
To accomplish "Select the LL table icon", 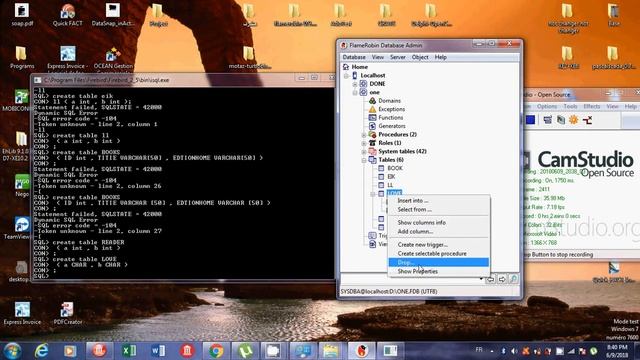I will [381, 185].
